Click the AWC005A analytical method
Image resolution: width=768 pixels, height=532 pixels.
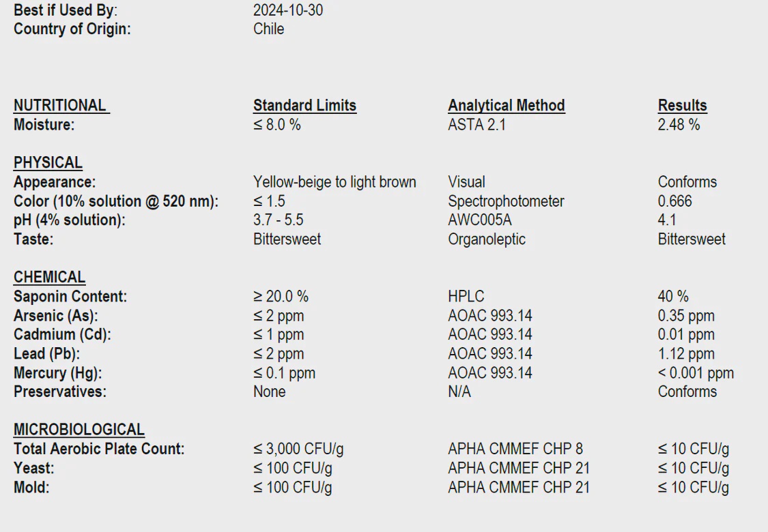(x=479, y=220)
